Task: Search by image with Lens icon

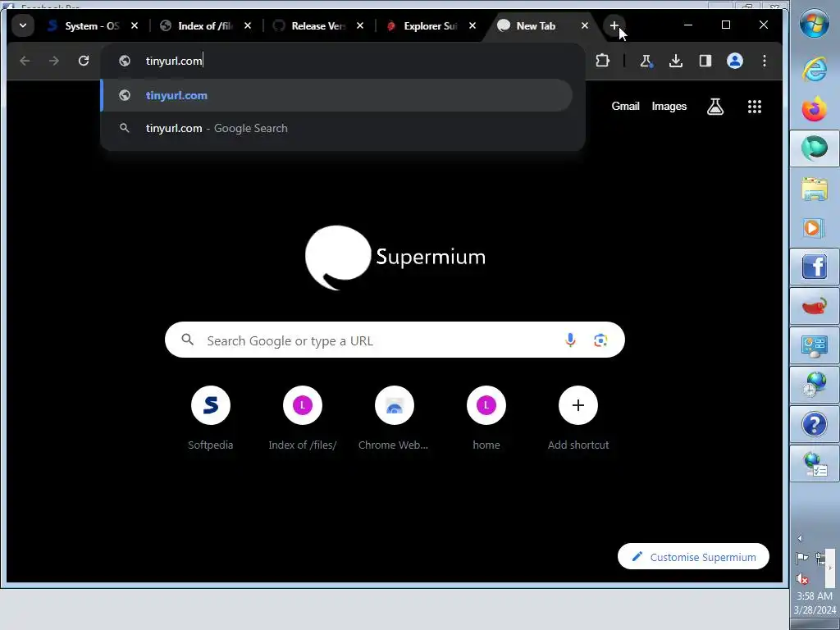Action: click(600, 340)
